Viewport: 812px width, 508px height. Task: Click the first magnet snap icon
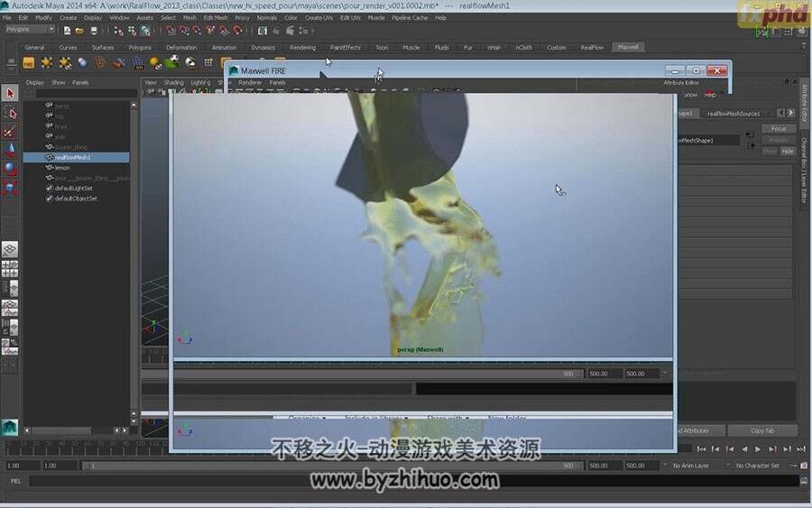[171, 31]
